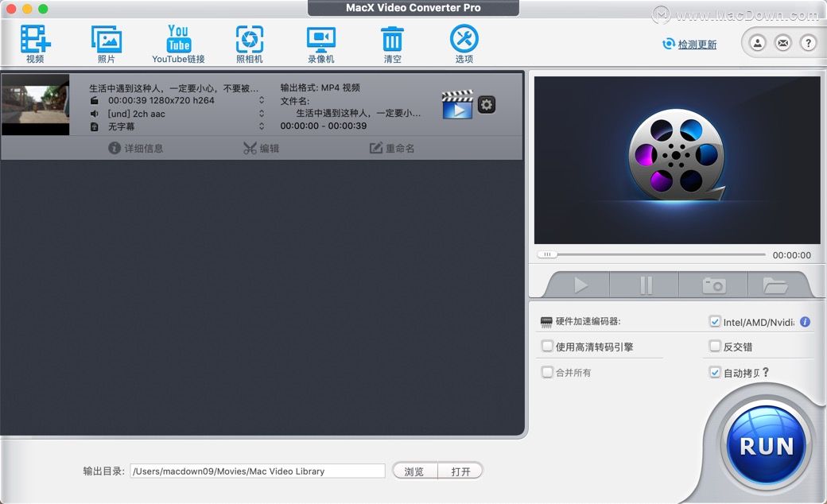The width and height of the screenshot is (827, 504).
Task: Open the YouTube链接 downloader
Action: tap(178, 43)
